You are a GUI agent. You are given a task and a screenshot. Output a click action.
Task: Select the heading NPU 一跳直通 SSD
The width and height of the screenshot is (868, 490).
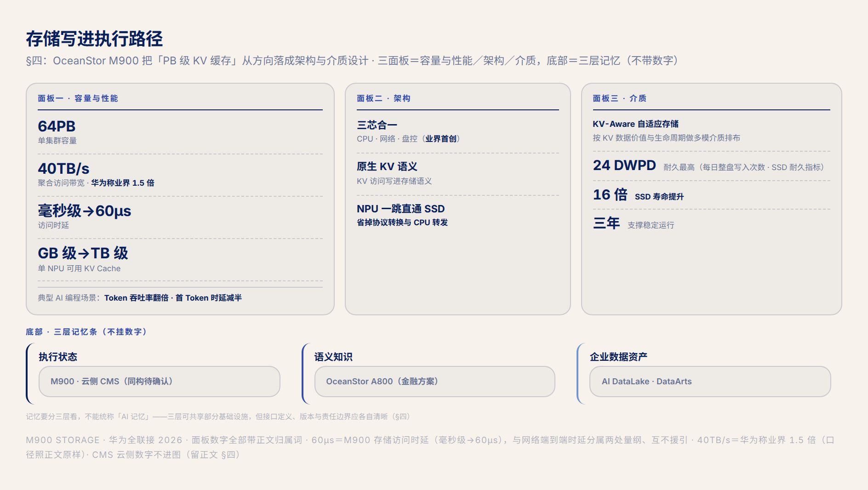[401, 209]
